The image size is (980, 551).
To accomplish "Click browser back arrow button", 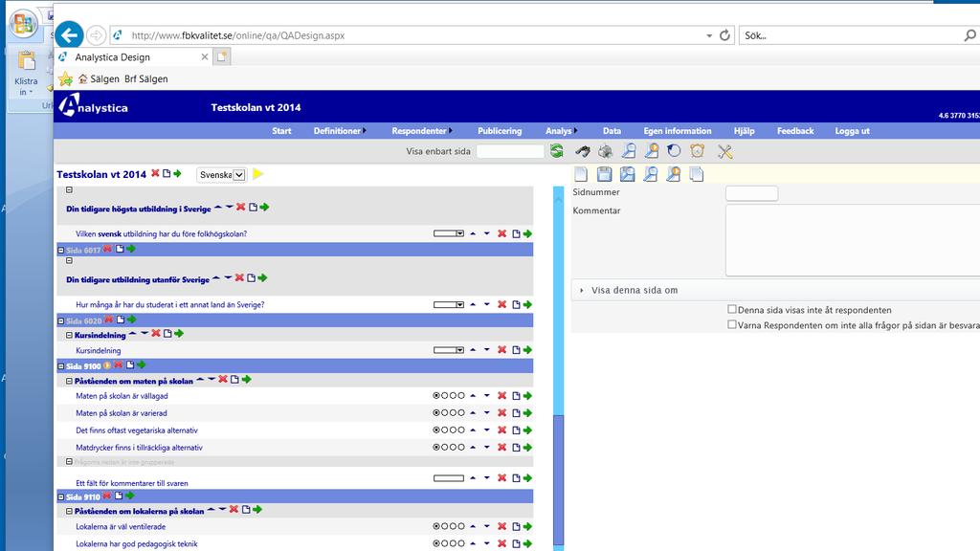I will pyautogui.click(x=69, y=35).
